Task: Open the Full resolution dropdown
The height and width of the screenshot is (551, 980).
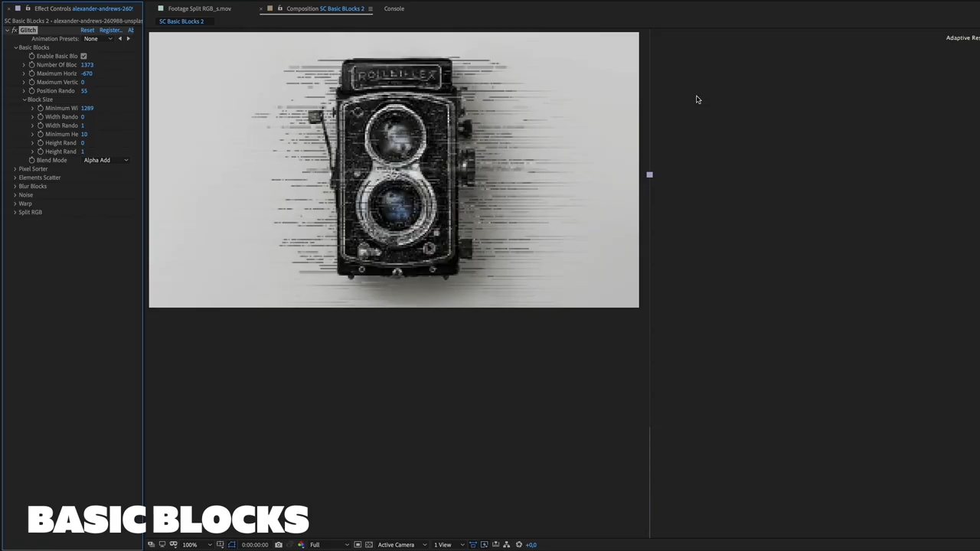Action: click(x=330, y=545)
